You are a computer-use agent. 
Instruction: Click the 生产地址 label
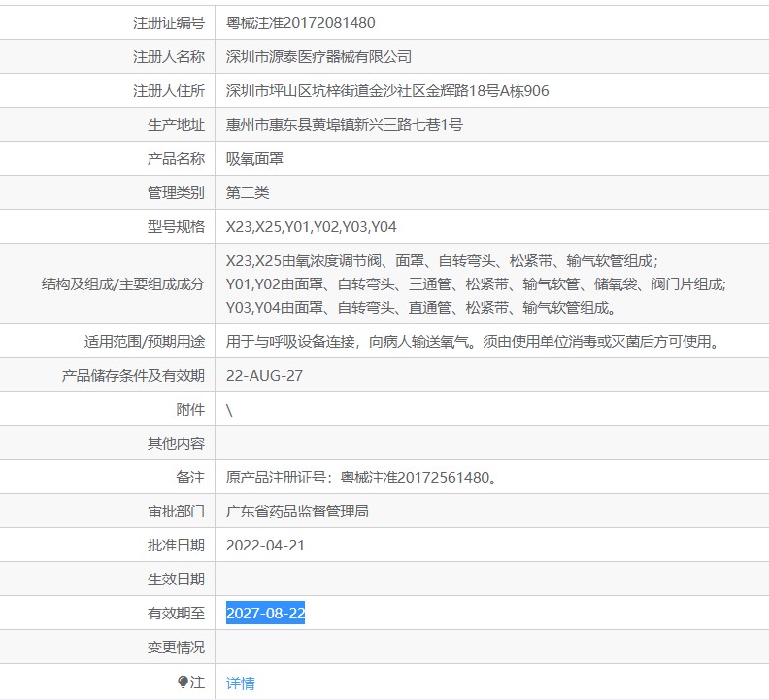(176, 124)
